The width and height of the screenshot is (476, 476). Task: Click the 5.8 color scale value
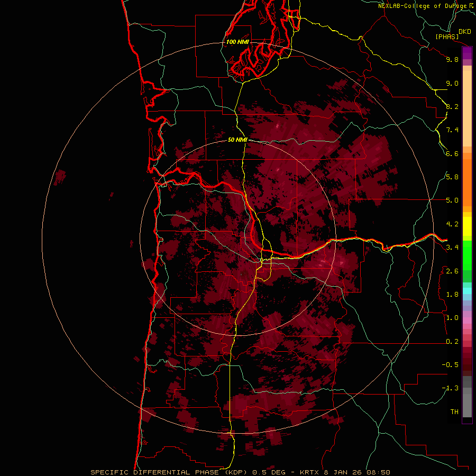click(x=452, y=177)
